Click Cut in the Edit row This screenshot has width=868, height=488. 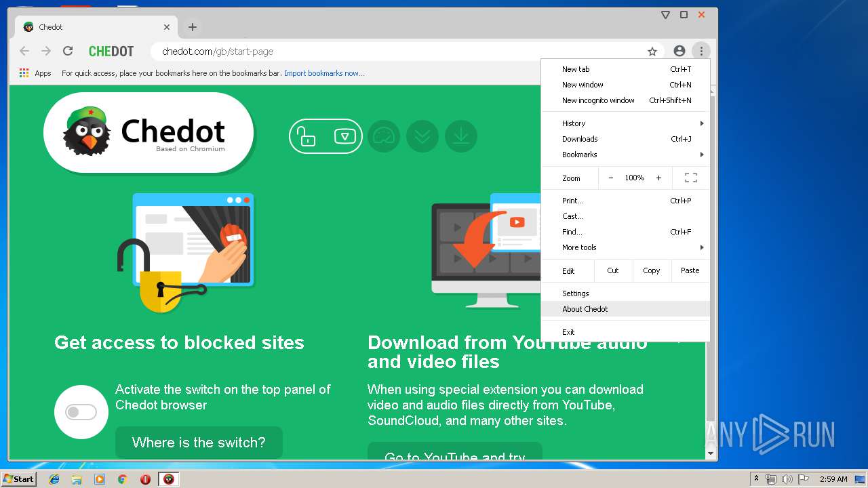pyautogui.click(x=613, y=270)
